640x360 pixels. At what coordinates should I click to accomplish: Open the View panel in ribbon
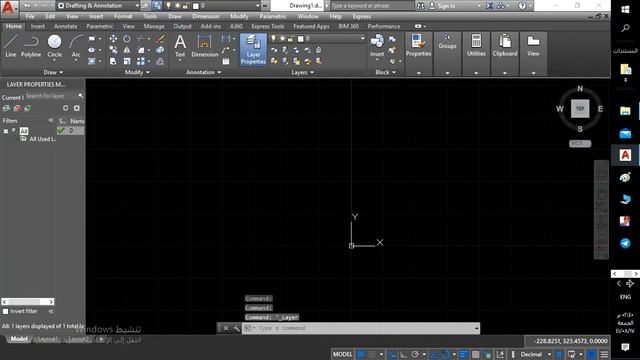(533, 45)
